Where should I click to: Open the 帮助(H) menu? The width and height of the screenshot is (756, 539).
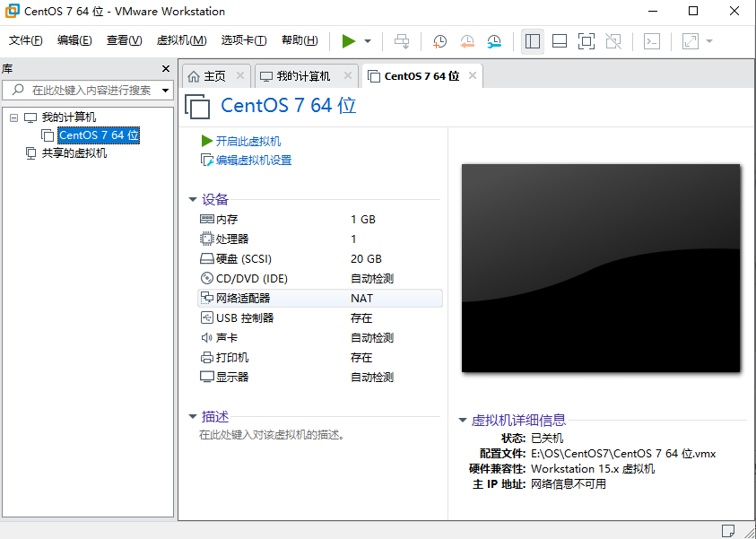[300, 40]
